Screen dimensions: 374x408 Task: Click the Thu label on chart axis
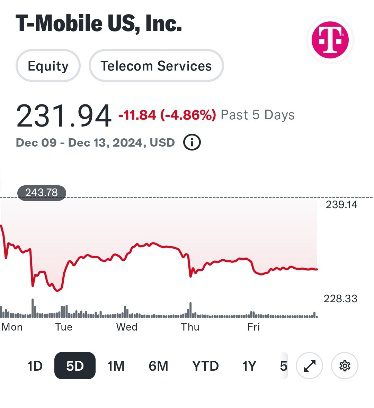click(190, 327)
